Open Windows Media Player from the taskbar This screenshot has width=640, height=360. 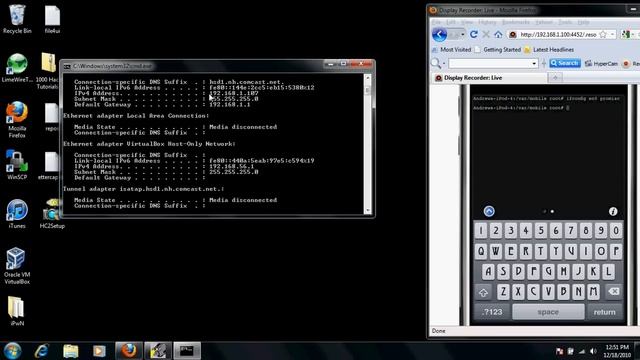click(x=99, y=351)
